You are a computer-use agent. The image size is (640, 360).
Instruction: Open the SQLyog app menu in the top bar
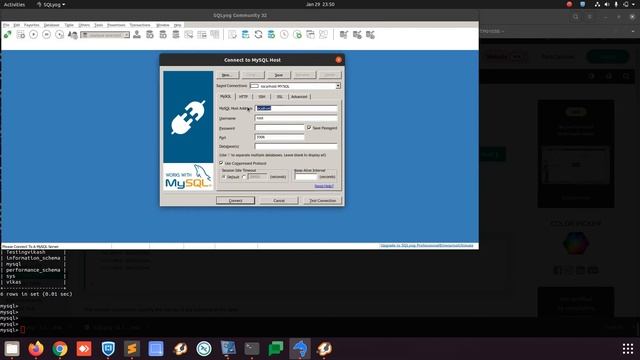point(51,4)
